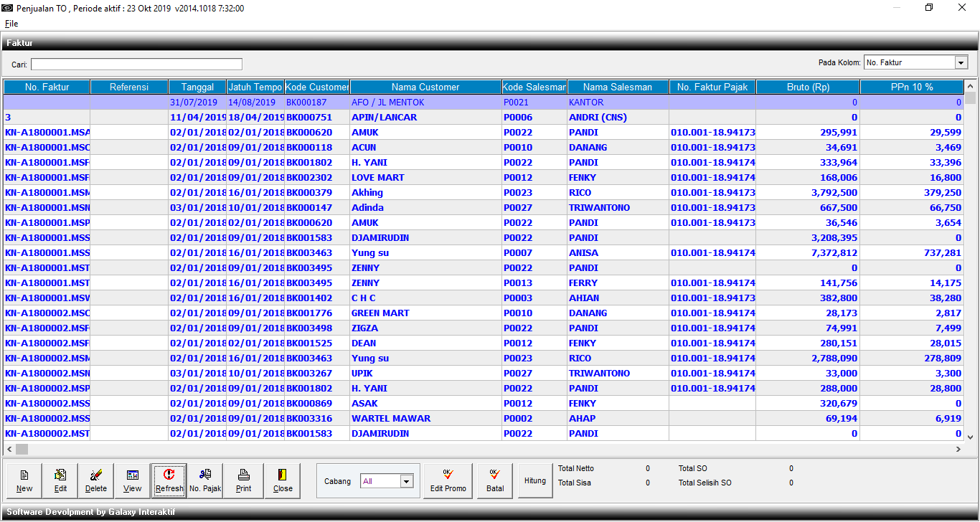This screenshot has height=522, width=980.
Task: Click the Delete invoice icon
Action: pyautogui.click(x=96, y=480)
